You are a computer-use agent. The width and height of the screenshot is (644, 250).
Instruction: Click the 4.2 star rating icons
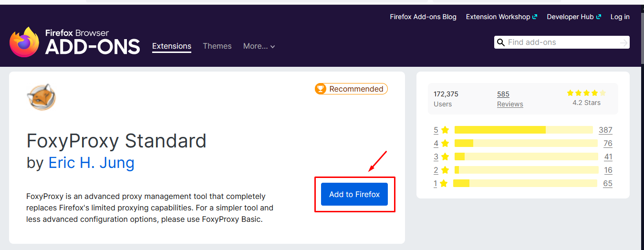586,93
